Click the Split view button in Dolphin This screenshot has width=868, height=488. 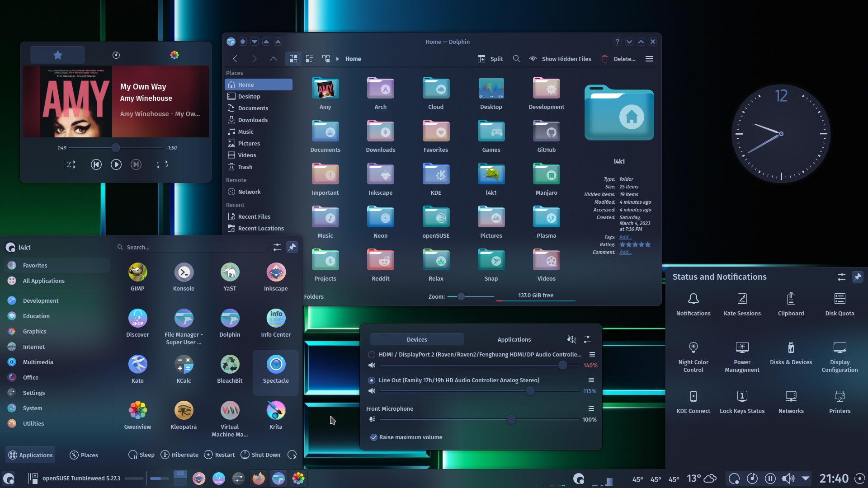491,59
